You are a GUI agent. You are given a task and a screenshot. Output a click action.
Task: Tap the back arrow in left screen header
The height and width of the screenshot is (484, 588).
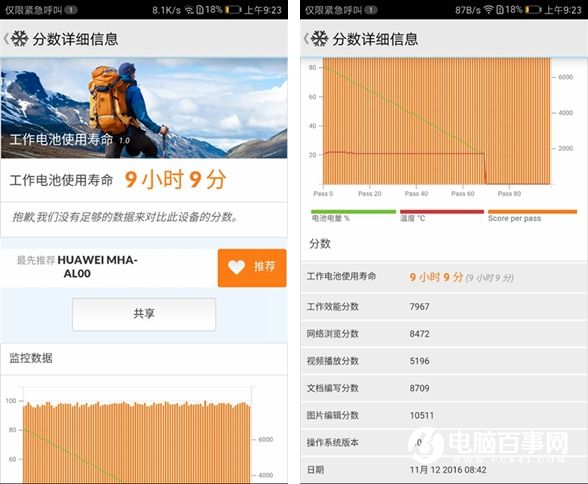pyautogui.click(x=6, y=39)
